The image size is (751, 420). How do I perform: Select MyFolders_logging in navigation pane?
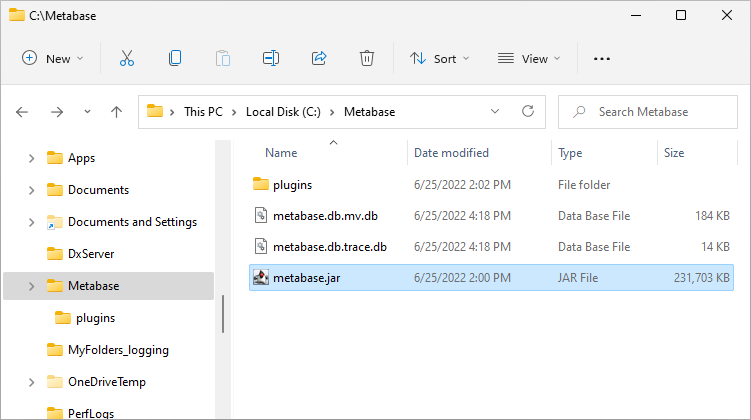click(118, 350)
